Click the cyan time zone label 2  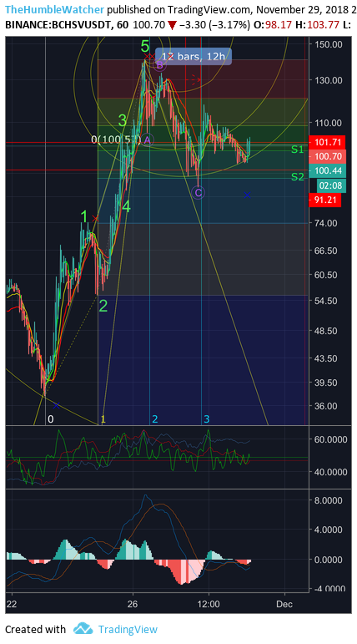[154, 419]
